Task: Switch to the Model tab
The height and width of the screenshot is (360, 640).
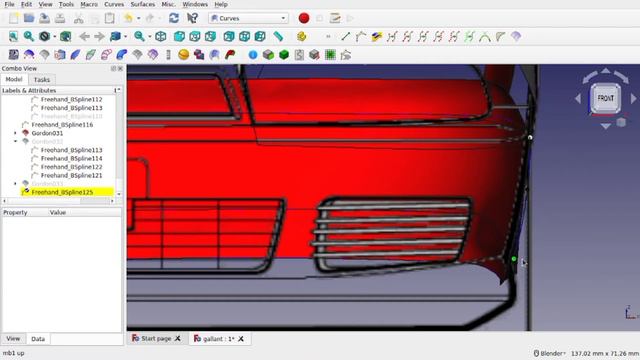Action: tap(14, 79)
